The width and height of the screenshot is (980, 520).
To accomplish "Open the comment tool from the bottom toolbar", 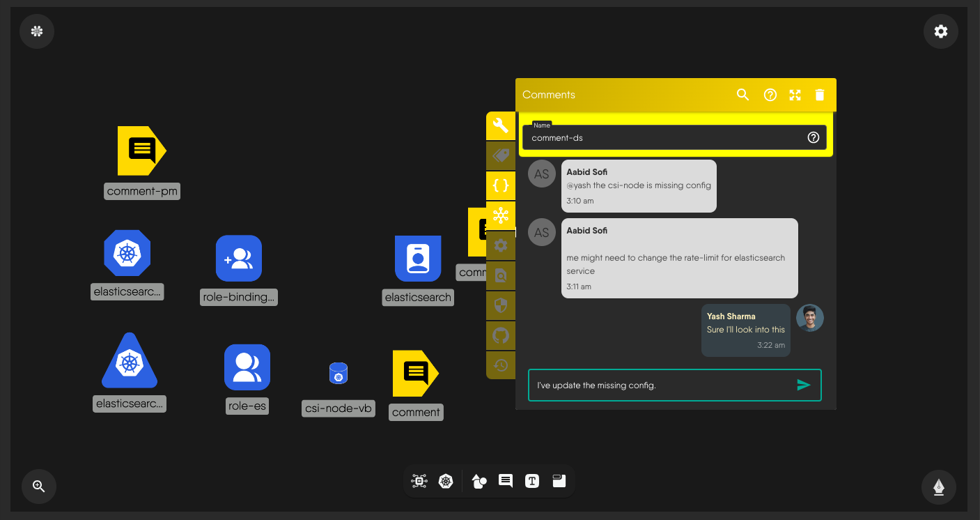I will pyautogui.click(x=505, y=481).
